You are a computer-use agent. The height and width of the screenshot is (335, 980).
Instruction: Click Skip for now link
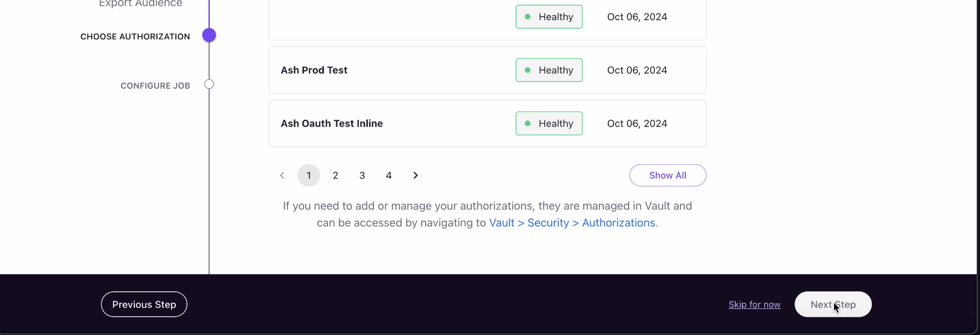pos(754,304)
